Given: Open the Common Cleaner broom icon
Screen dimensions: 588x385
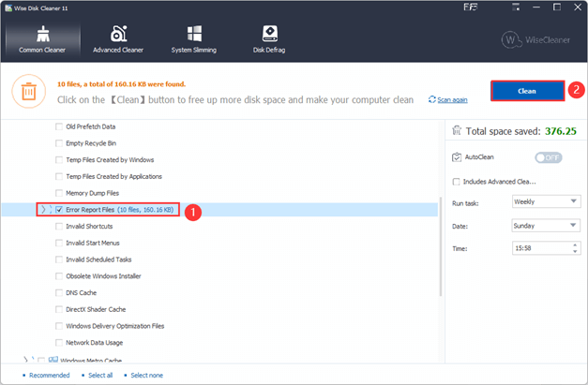Looking at the screenshot, I should tap(43, 34).
